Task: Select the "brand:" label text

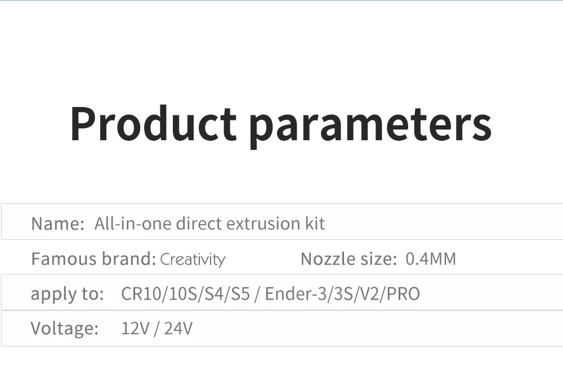Action: pyautogui.click(x=128, y=259)
